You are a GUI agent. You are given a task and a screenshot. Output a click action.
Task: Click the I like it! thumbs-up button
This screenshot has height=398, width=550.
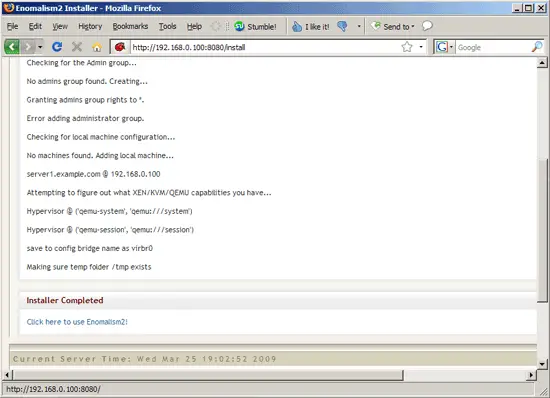(x=310, y=27)
